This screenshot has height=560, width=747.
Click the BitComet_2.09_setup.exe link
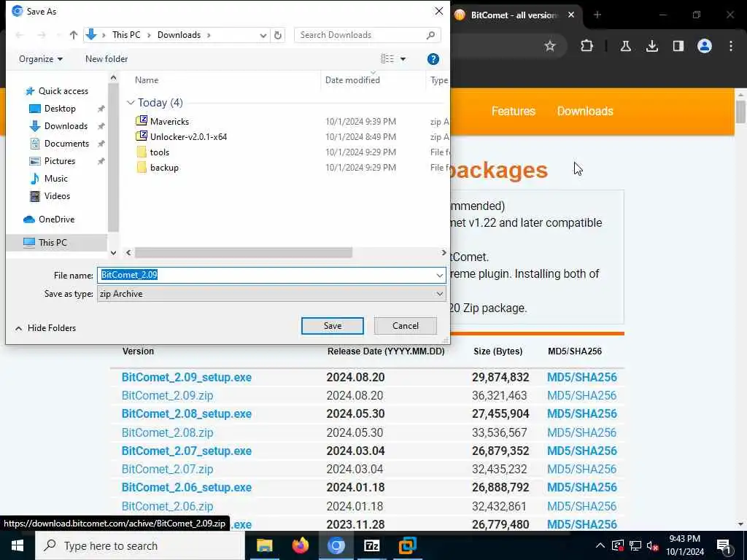pos(186,377)
